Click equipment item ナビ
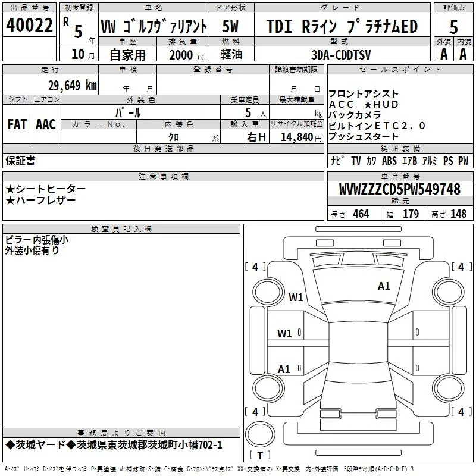This screenshot has height=476, width=476. tap(337, 161)
